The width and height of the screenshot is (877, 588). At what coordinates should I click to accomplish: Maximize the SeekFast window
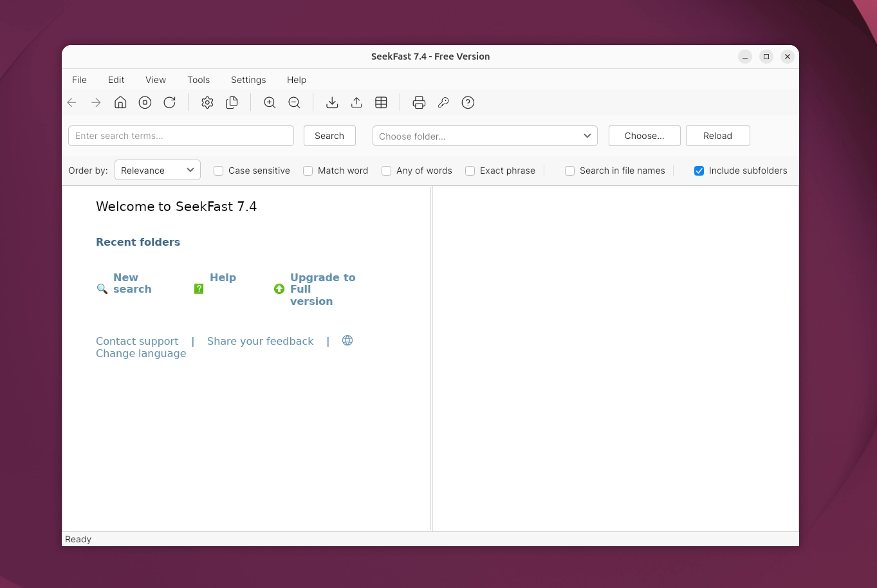click(766, 57)
